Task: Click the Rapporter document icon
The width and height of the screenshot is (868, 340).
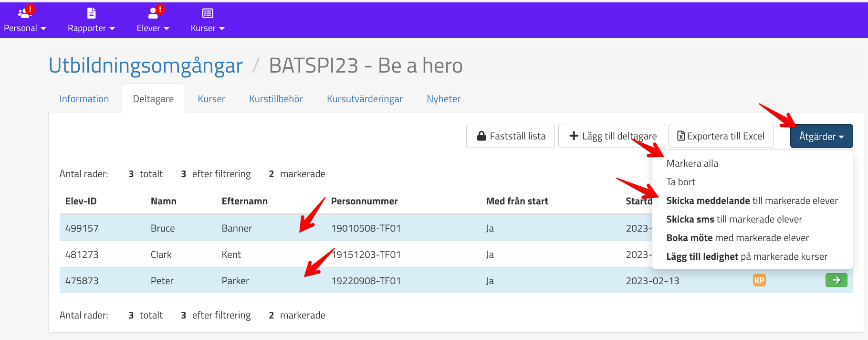Action: coord(91,13)
